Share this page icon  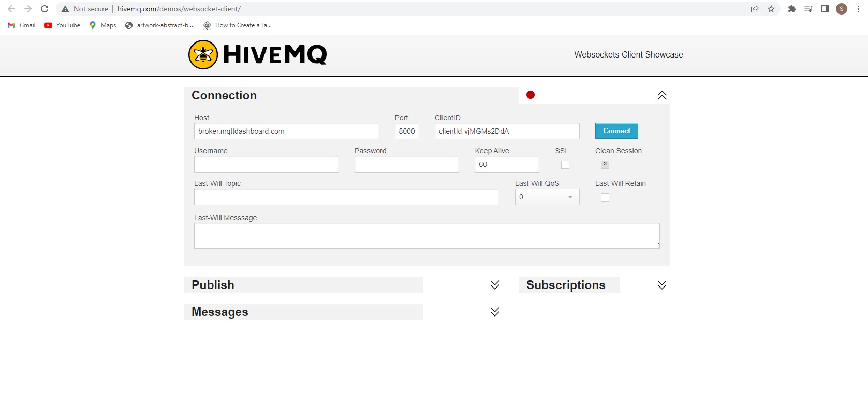(x=755, y=9)
